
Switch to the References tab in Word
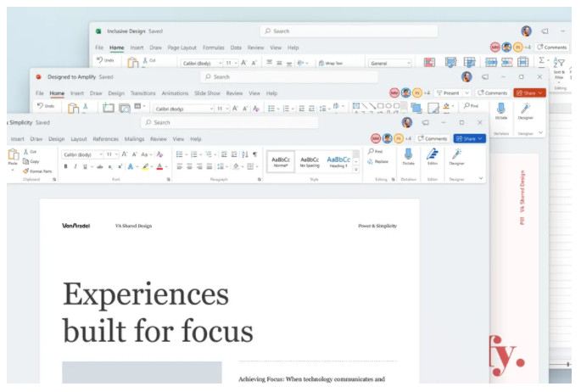pyautogui.click(x=105, y=138)
